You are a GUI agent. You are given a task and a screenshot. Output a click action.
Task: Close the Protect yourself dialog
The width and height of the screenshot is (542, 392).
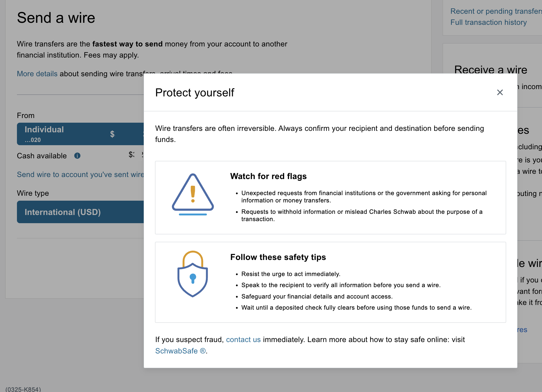point(500,93)
